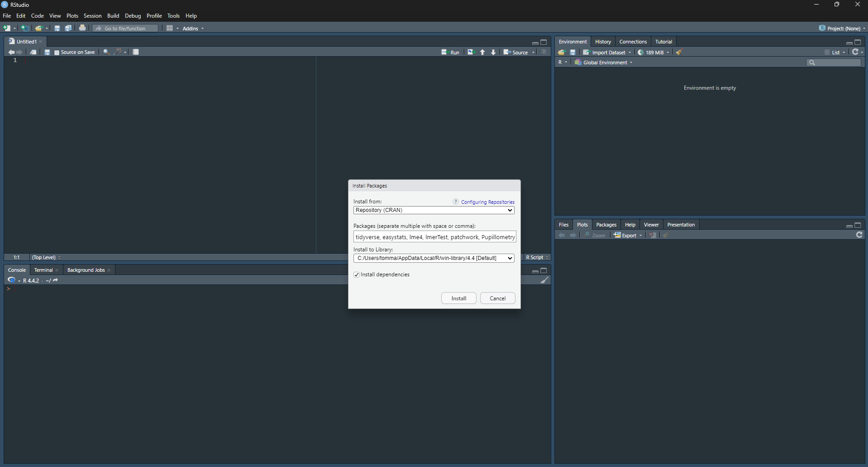This screenshot has height=467, width=868.
Task: Open the Tools menu
Action: tap(173, 16)
